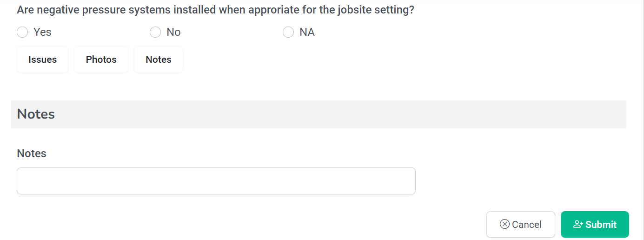The height and width of the screenshot is (240, 644).
Task: Open the Issues button for this question
Action: point(42,60)
